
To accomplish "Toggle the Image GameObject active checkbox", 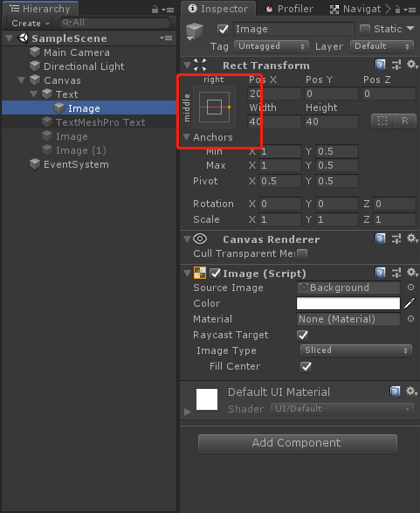I will 223,30.
